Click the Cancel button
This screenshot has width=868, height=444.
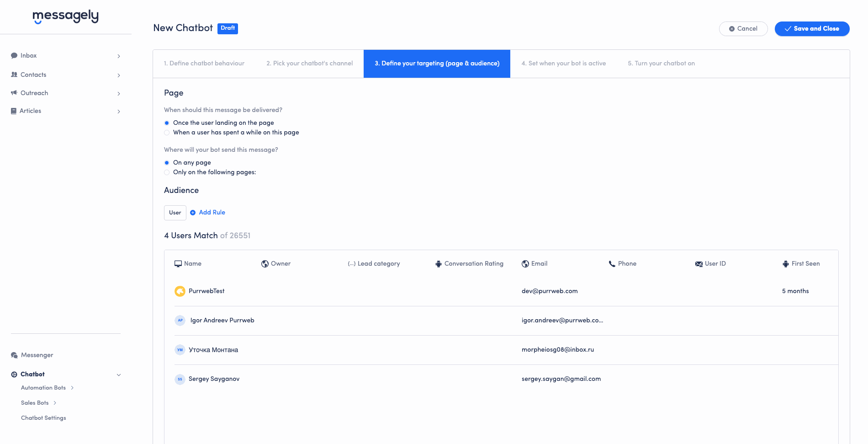coord(743,29)
